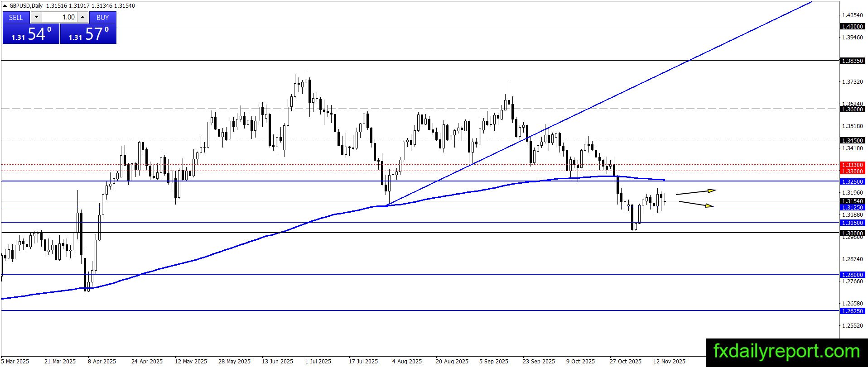Select the 1.40000 price level label

(x=852, y=26)
